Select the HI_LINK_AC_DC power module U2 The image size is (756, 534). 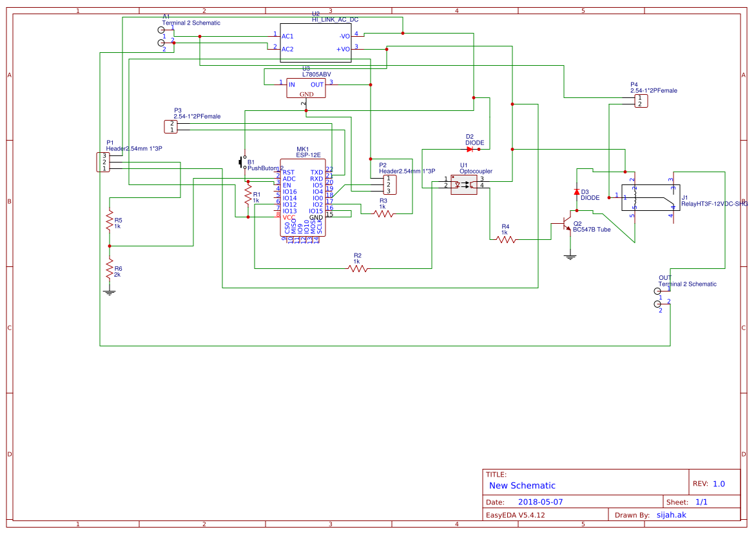[x=316, y=42]
